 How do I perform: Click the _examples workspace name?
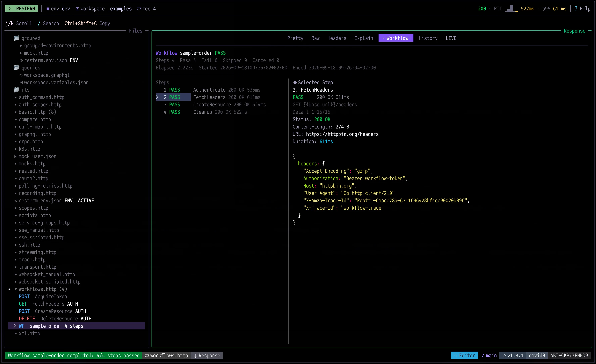click(x=119, y=9)
